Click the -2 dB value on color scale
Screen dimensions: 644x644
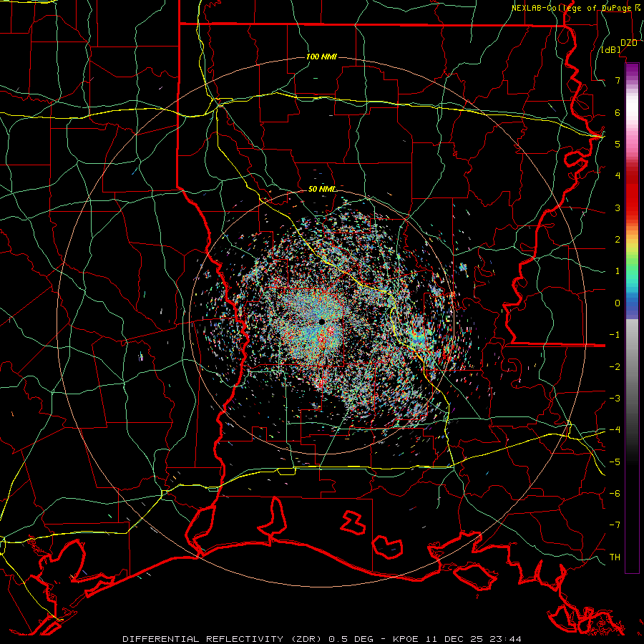tap(615, 367)
